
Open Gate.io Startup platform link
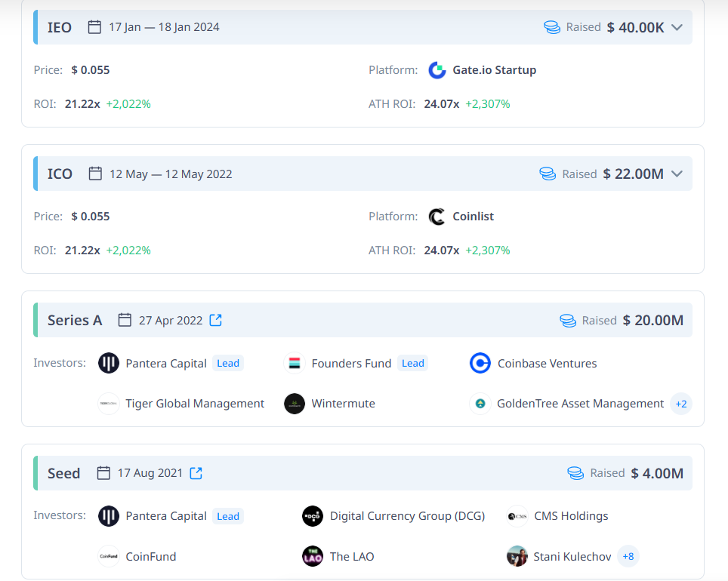click(495, 70)
